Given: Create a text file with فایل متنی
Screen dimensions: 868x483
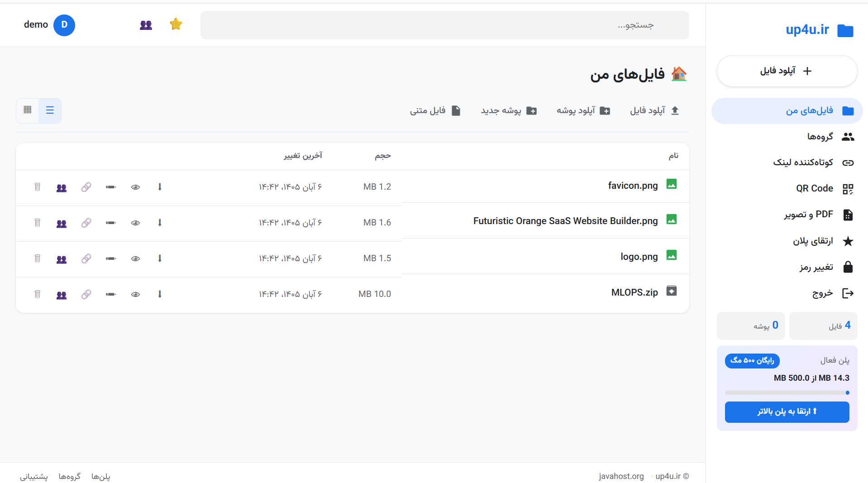Looking at the screenshot, I should click(x=435, y=110).
